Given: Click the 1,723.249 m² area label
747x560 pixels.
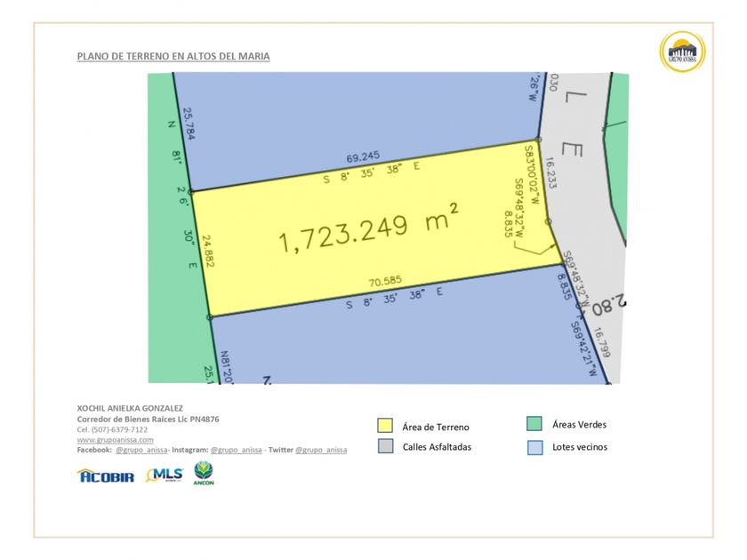Looking at the screenshot, I should [x=368, y=232].
